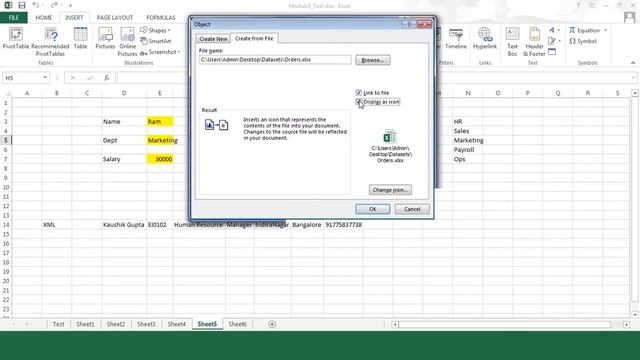Open the Screenshot dropdown

160,52
